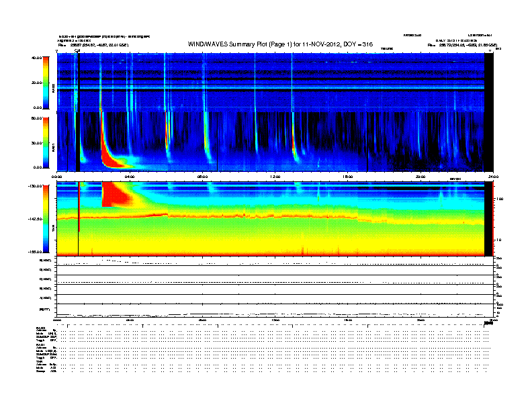This screenshot has height=411, width=532.
Task: Click the black data gap ending the RAD1 panel
Action: coord(488,142)
